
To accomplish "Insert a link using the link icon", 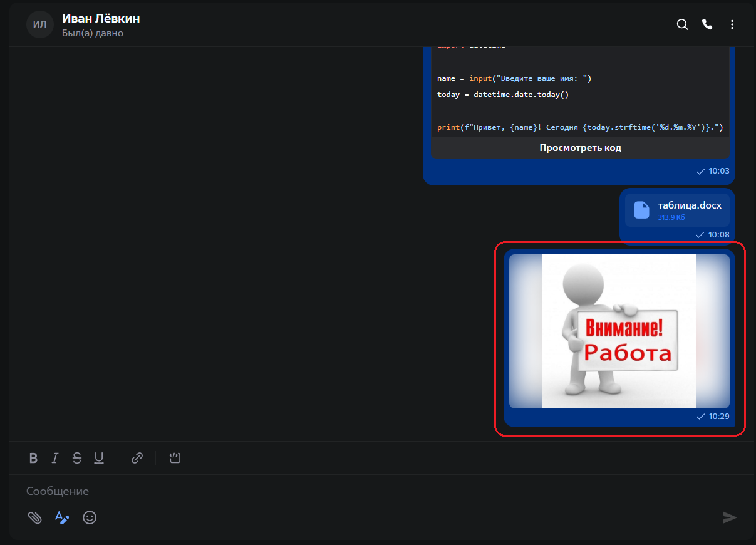I will click(x=137, y=458).
